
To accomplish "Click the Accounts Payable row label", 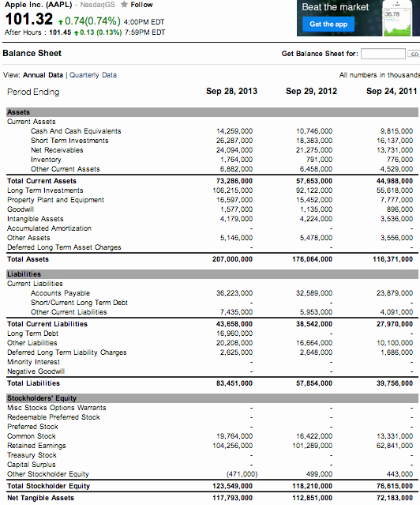I will [x=60, y=293].
